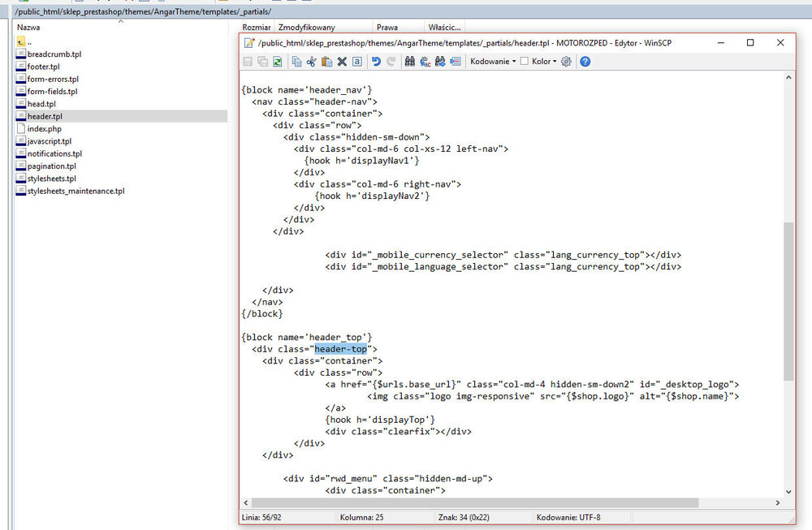Viewport: 812px width, 530px height.
Task: Select stylesheets_maintenance.tpl file
Action: (76, 192)
